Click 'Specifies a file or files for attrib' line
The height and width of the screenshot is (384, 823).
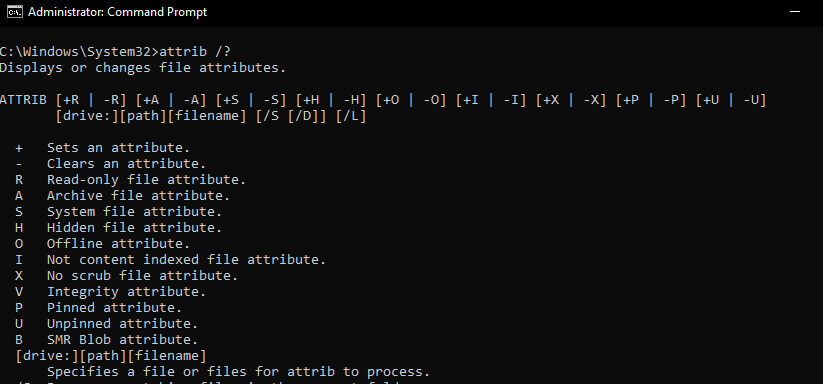[238, 372]
